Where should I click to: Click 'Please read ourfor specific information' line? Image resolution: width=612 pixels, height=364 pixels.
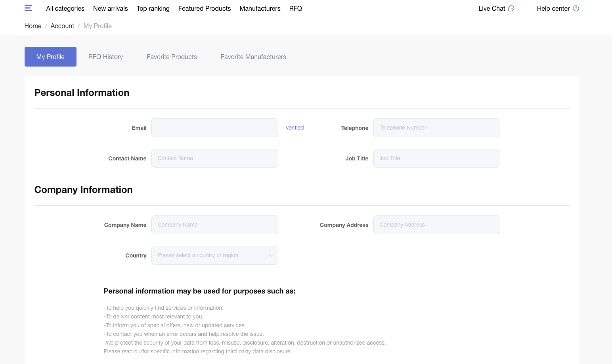coord(197,351)
